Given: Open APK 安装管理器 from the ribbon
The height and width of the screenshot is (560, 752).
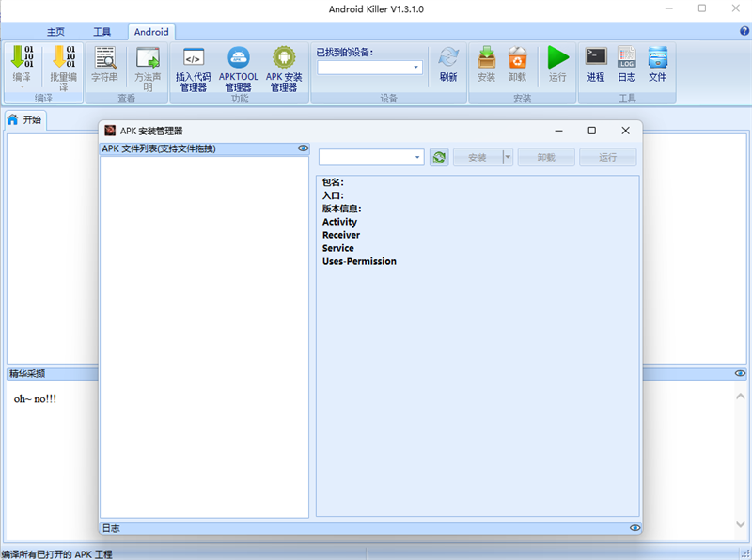Looking at the screenshot, I should pyautogui.click(x=284, y=69).
